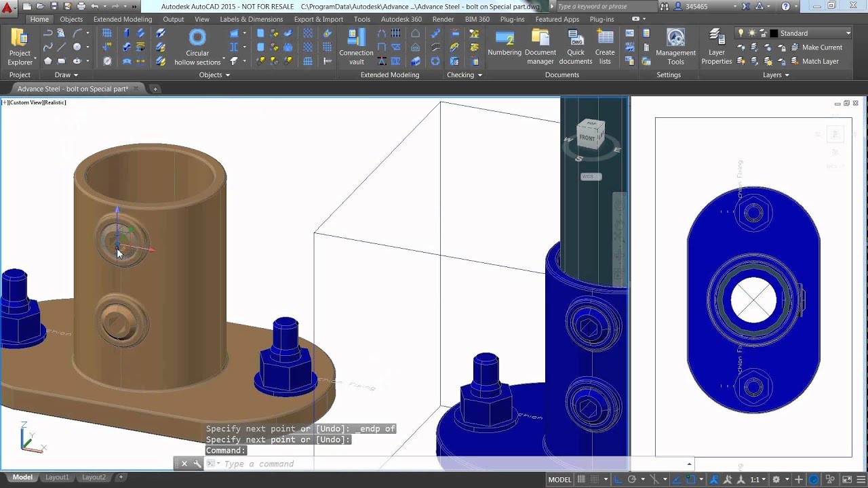Expand the Objects panel
This screenshot has width=868, height=488.
tap(214, 75)
